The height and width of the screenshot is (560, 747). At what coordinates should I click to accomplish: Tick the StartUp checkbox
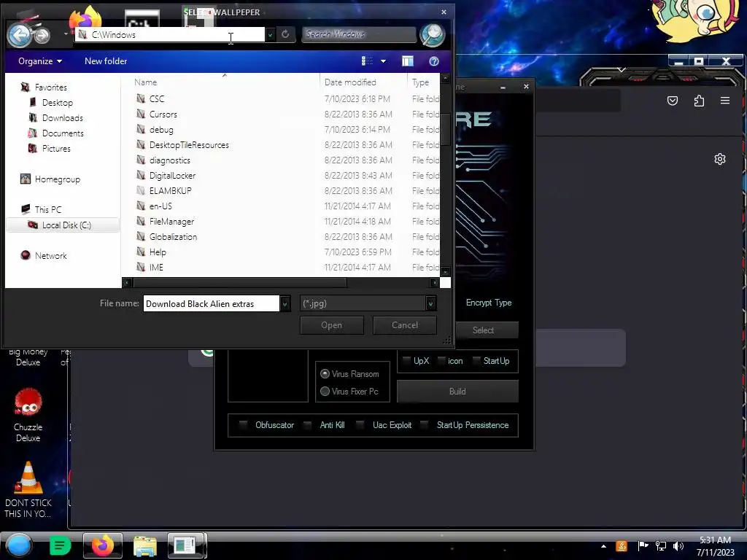coord(476,360)
